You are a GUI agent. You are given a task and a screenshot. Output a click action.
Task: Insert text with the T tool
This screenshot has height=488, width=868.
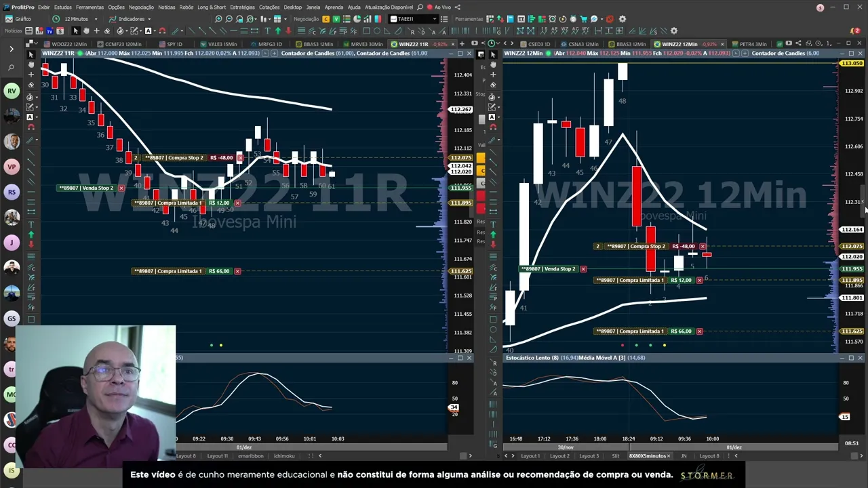click(267, 30)
